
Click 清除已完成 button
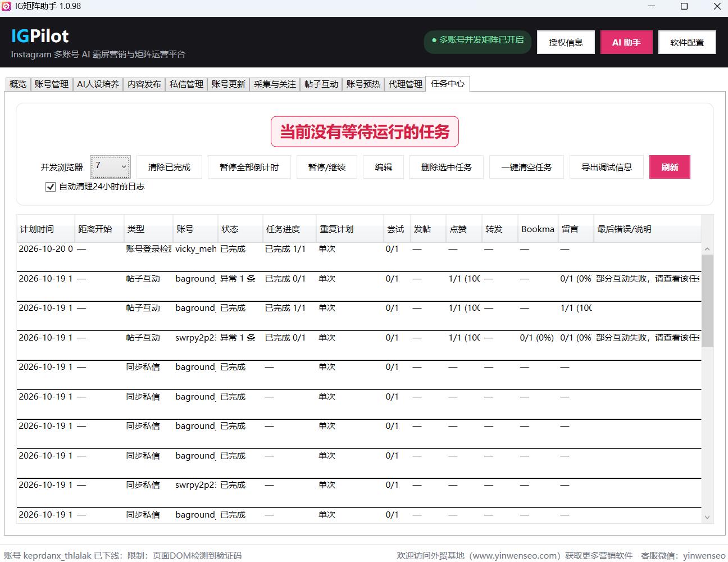pos(169,167)
